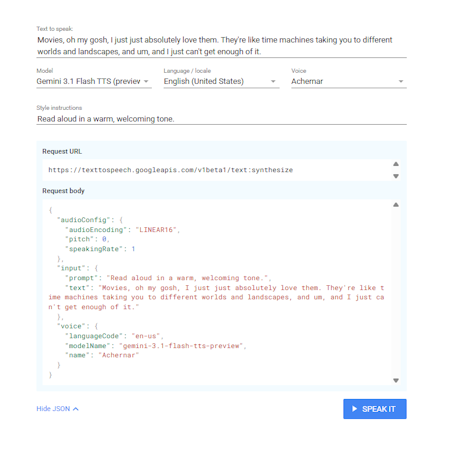This screenshot has height=450, width=451.
Task: Click the "prompt" line in request body
Action: [x=168, y=278]
